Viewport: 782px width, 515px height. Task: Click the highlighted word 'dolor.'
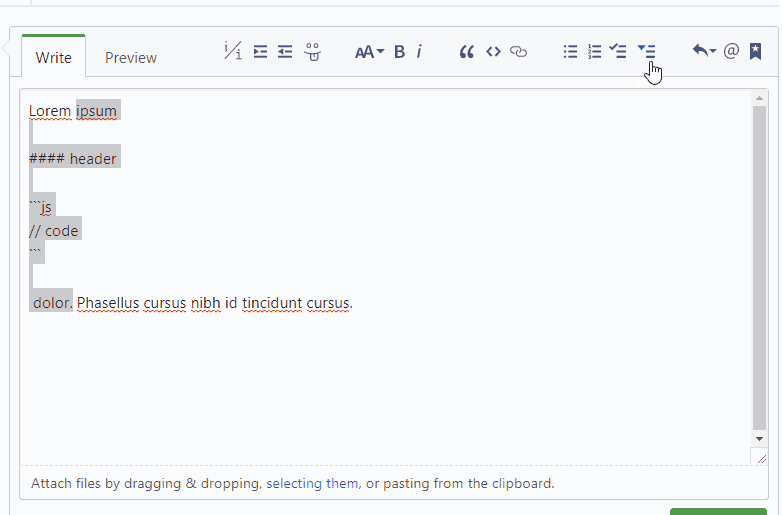pyautogui.click(x=53, y=303)
